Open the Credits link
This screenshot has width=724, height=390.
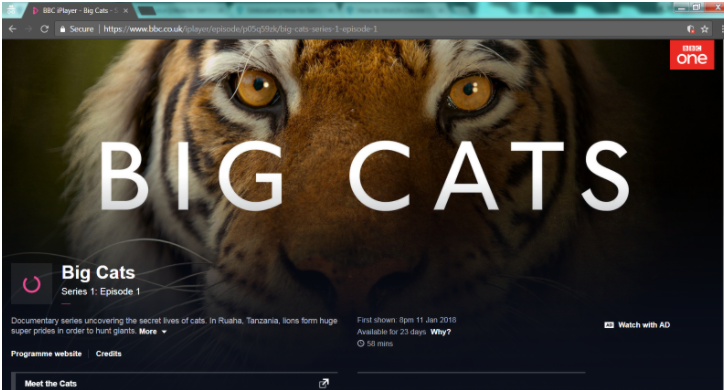click(109, 354)
